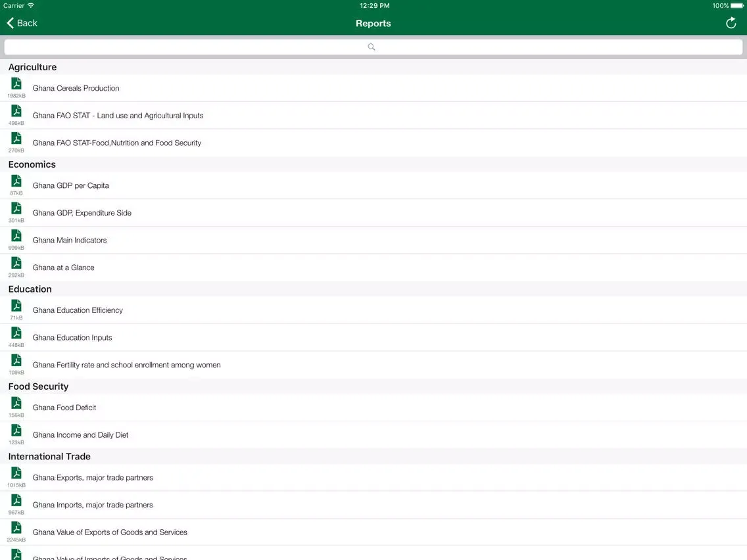Open PDF icon for Ghana Imports, major trade partners
The width and height of the screenshot is (747, 560).
pyautogui.click(x=16, y=500)
